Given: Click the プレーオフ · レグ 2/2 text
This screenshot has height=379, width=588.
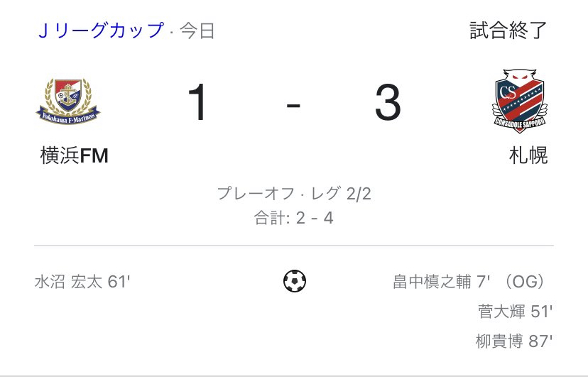Looking at the screenshot, I should tap(294, 194).
